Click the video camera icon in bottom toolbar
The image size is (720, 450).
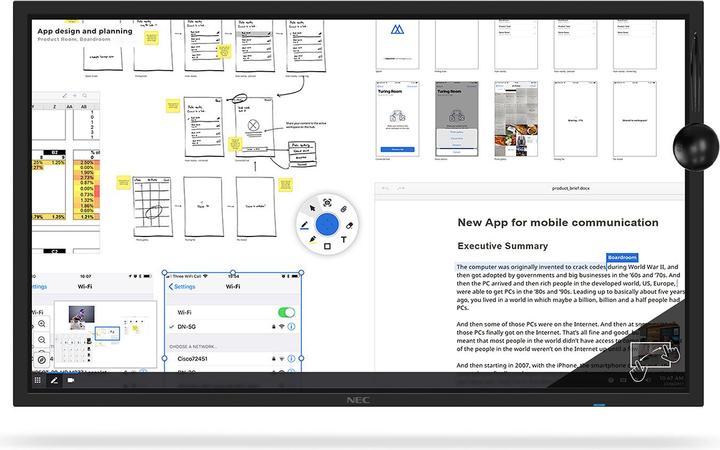coord(71,380)
